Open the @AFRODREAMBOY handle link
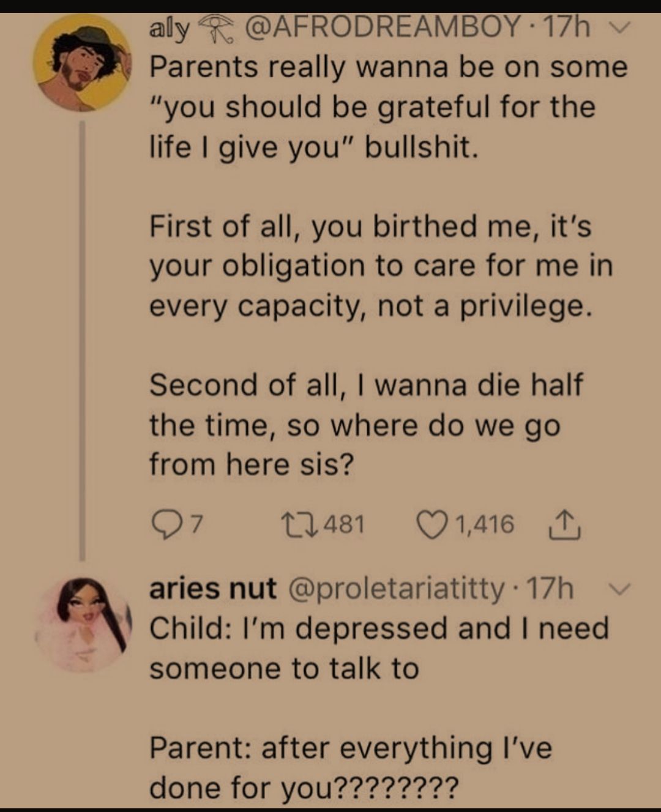Image resolution: width=661 pixels, height=812 pixels. [383, 28]
